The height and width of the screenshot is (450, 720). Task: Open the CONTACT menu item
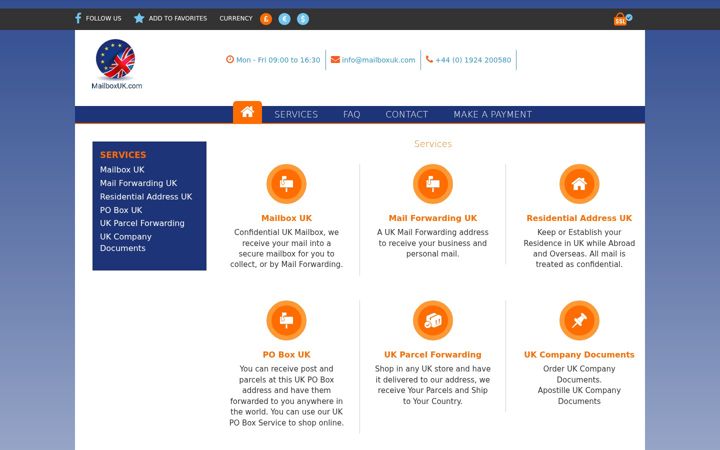coord(407,114)
